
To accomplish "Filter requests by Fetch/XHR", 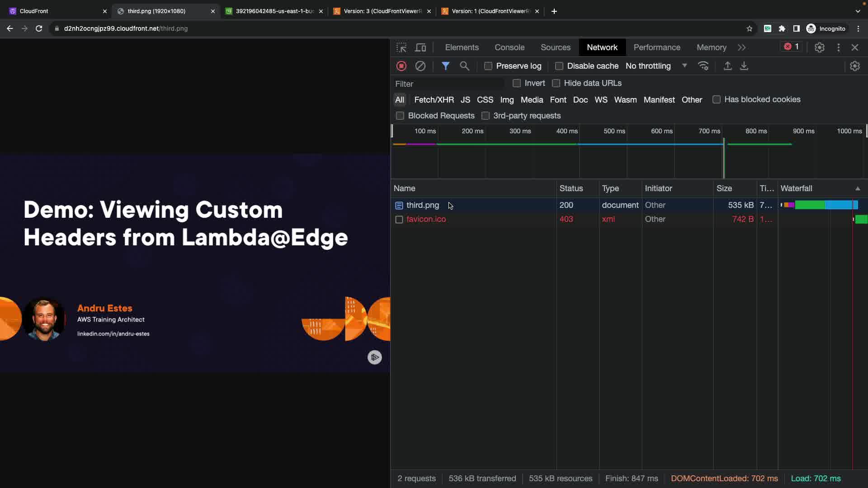I will (x=434, y=100).
